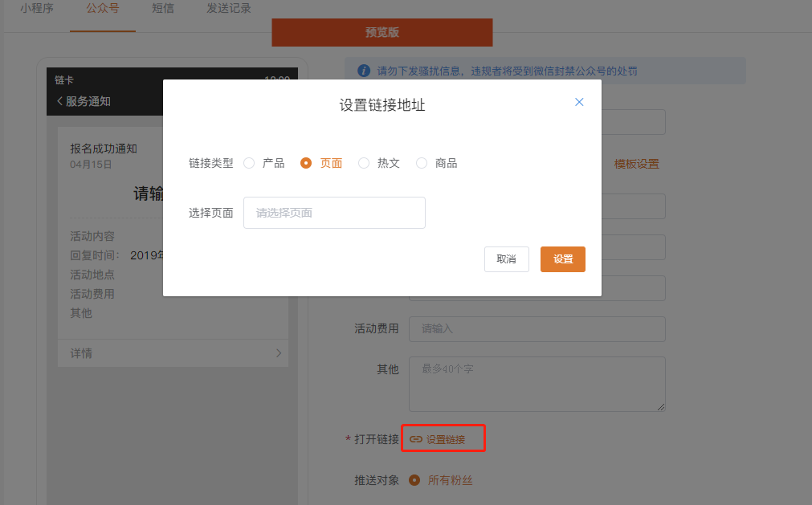Click the 设置链接 link text
Viewport: 812px width, 505px height.
coord(446,439)
